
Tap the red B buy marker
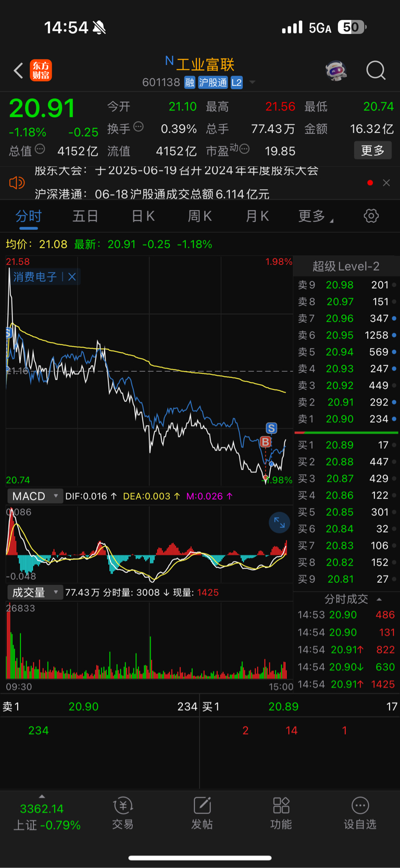tap(266, 442)
